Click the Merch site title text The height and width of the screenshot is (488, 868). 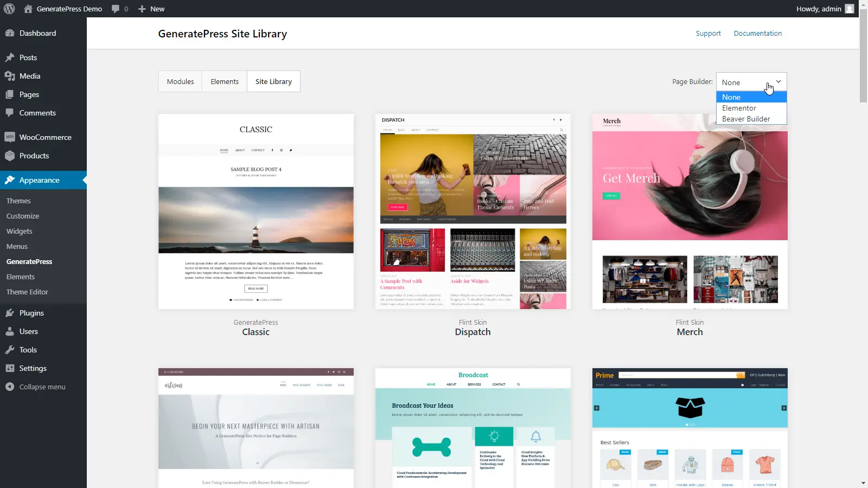(x=690, y=332)
